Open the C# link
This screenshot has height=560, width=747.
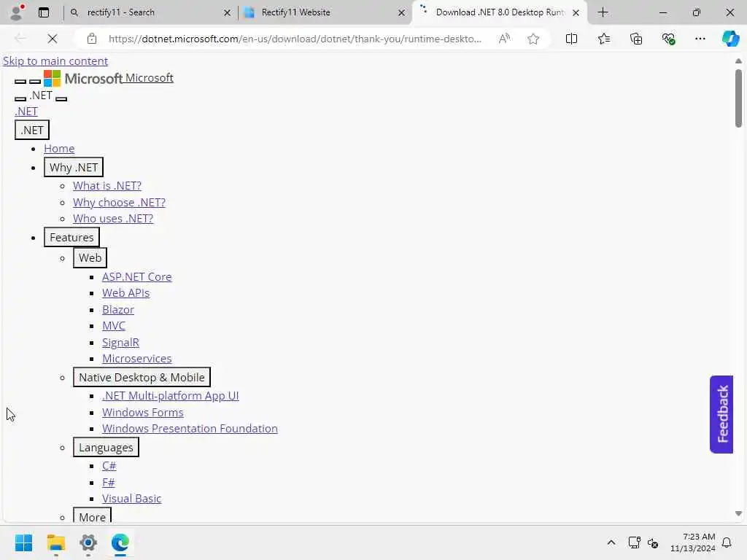109,466
